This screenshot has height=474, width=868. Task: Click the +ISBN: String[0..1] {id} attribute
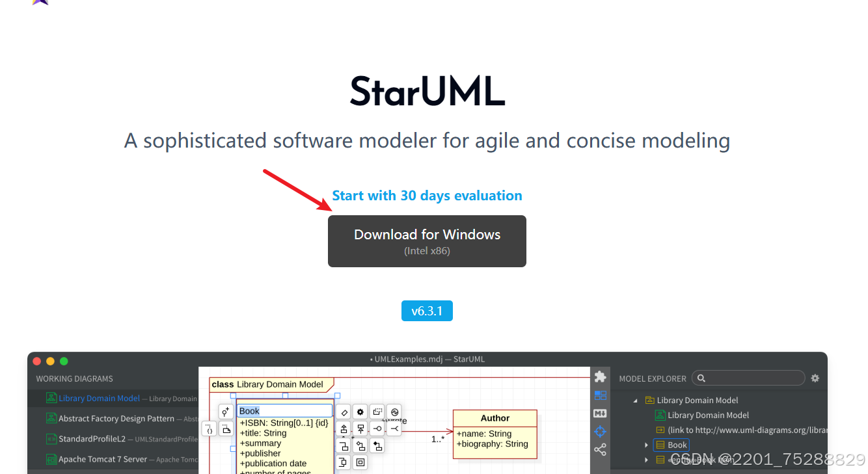click(284, 423)
